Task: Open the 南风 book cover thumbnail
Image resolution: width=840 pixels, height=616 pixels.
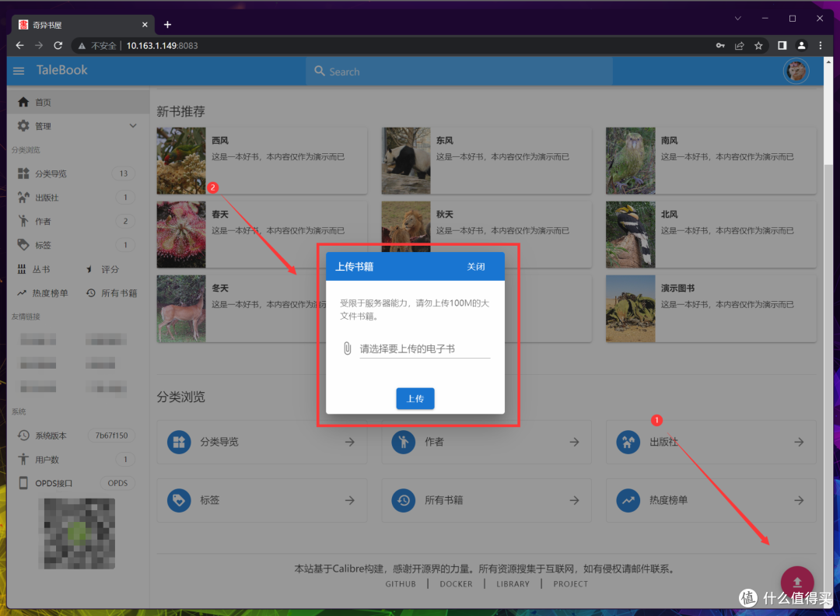Action: pyautogui.click(x=631, y=161)
